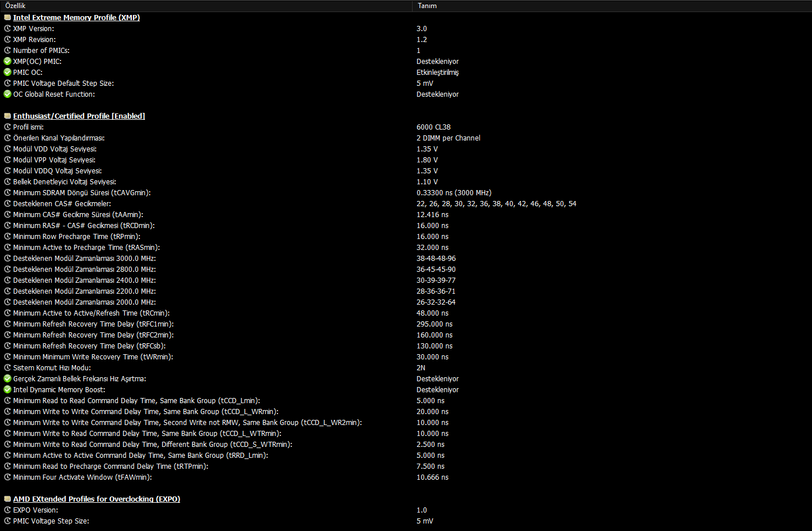
Task: Click the CAS latency list starting with 22, 26
Action: [x=496, y=204]
